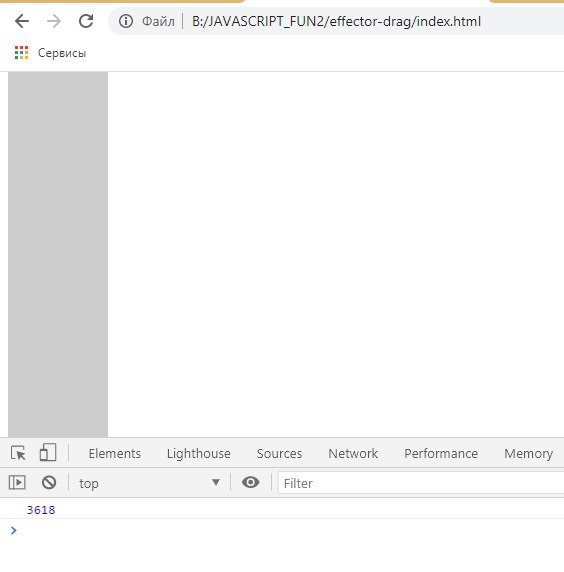Open the Memory tab
Viewport: 564px width, 572px height.
(x=529, y=453)
